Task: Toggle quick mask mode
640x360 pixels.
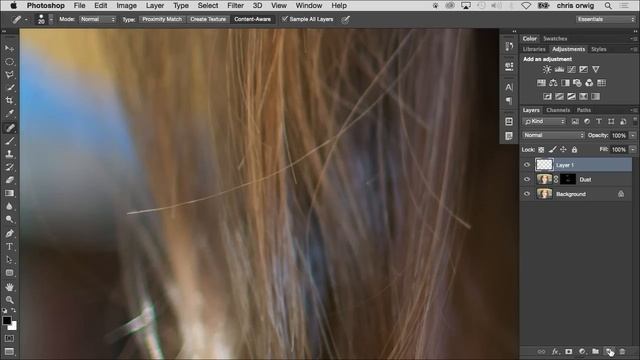Action: [x=9, y=338]
